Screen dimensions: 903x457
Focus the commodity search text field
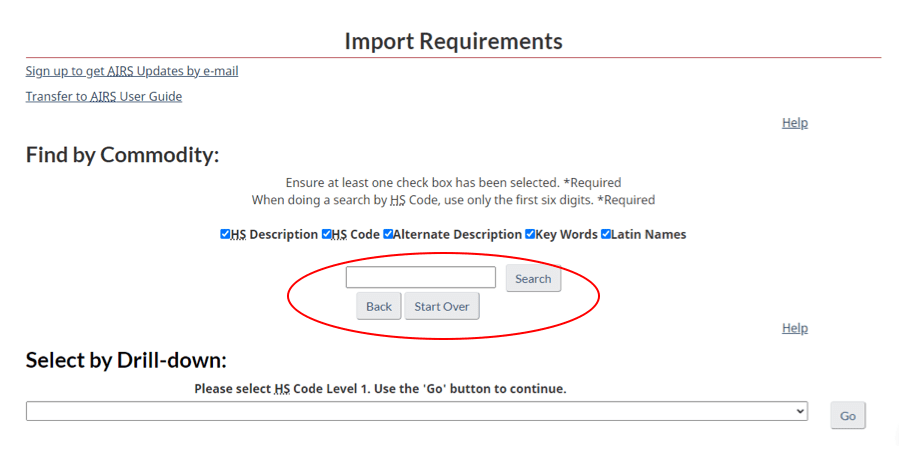click(420, 278)
